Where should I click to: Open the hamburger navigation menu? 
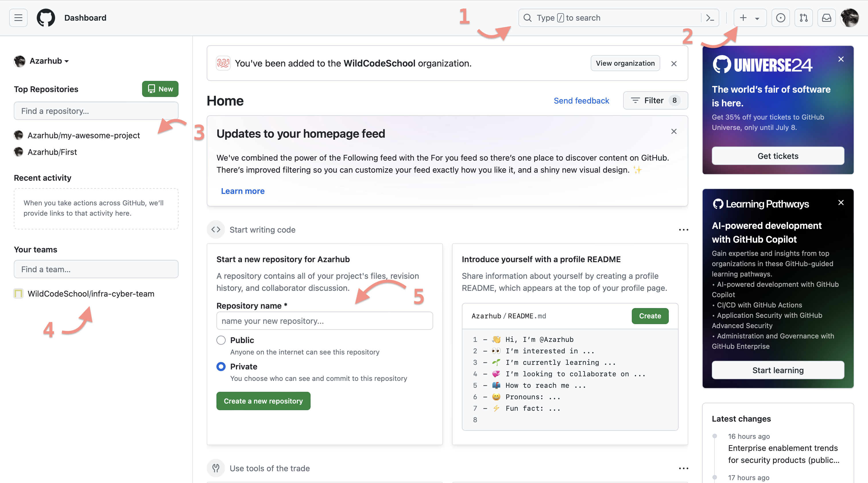(18, 18)
